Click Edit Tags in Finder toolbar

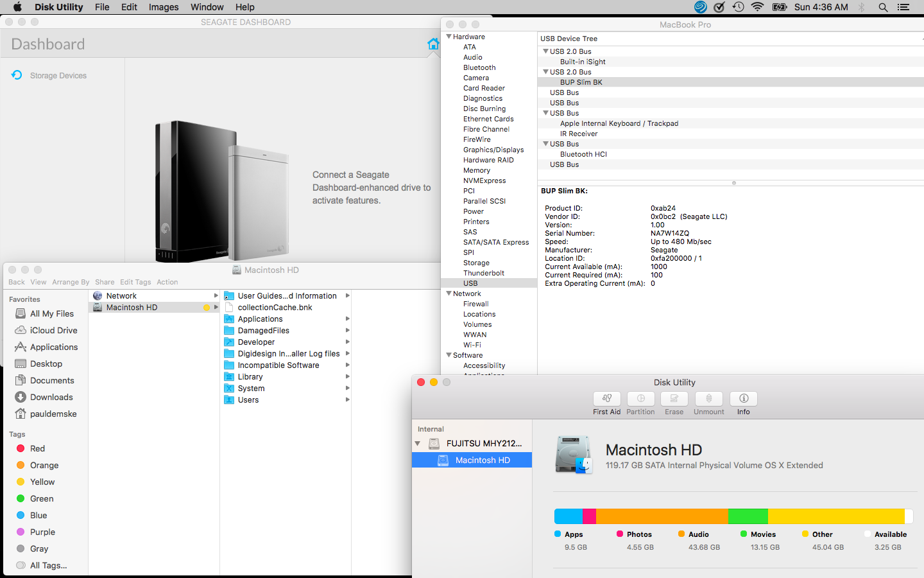(x=135, y=282)
